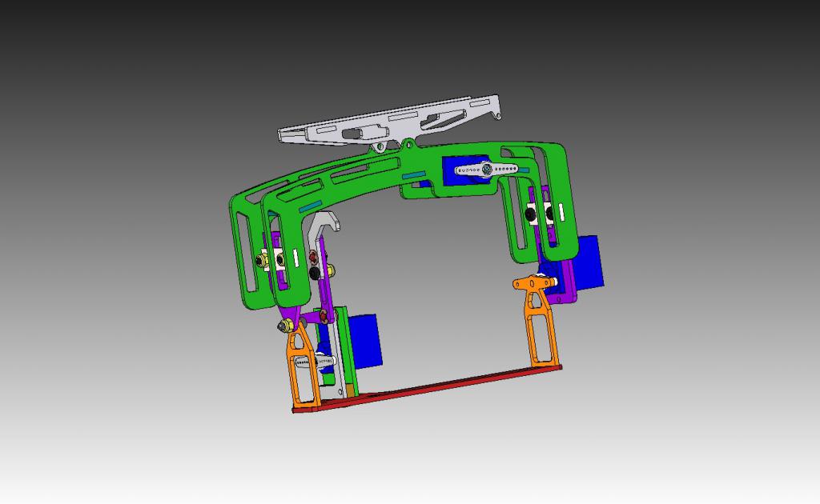The image size is (820, 504).
Task: Select the black bolt on the left purple link
Action: (315, 273)
